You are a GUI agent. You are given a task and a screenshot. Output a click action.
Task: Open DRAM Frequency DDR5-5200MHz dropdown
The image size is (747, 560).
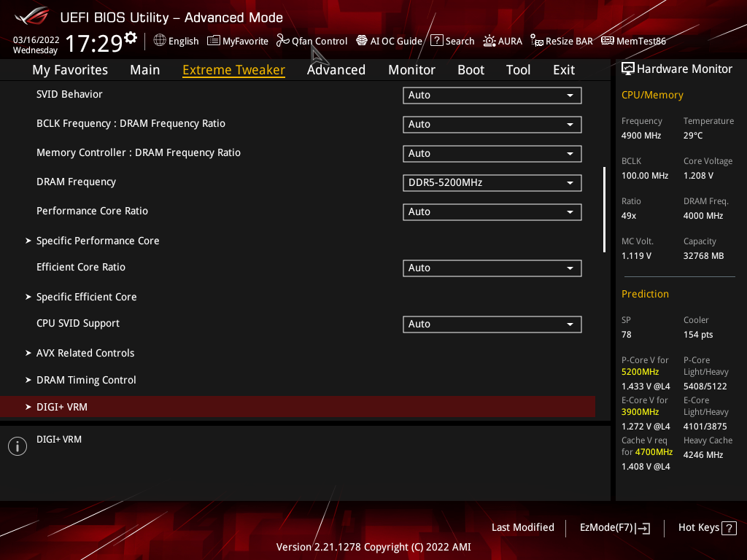(x=492, y=183)
